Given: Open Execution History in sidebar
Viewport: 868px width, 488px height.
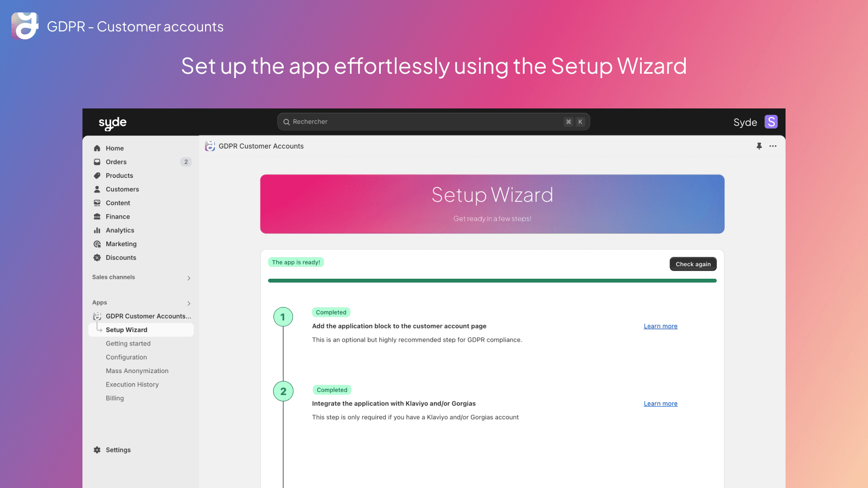Looking at the screenshot, I should [132, 384].
